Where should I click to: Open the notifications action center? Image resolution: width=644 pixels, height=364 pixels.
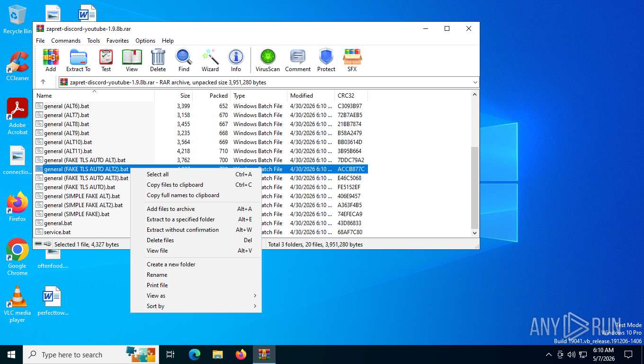point(628,355)
